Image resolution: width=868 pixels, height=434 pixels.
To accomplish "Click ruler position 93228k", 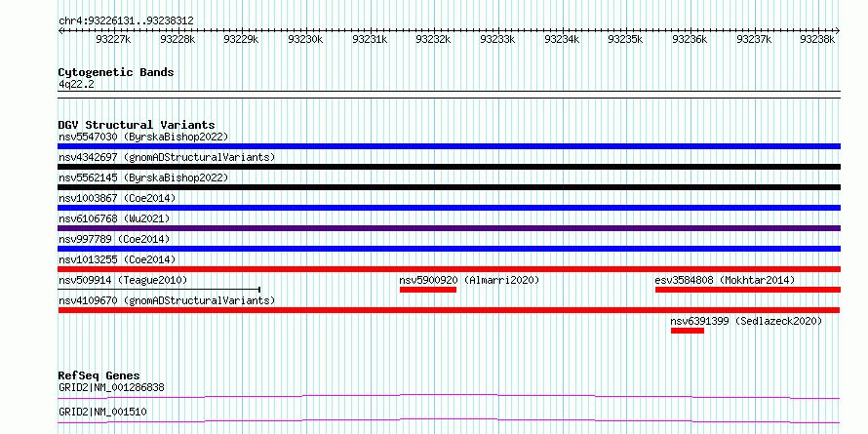I will [178, 39].
